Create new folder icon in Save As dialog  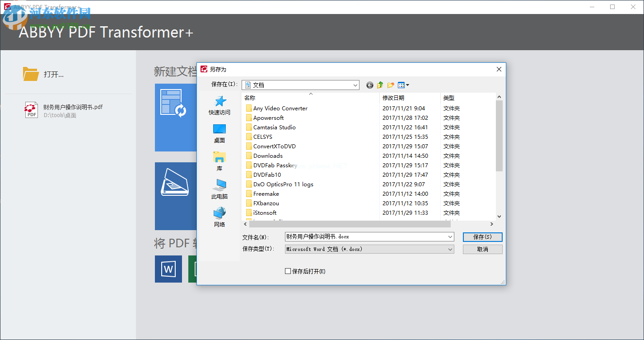(x=391, y=85)
